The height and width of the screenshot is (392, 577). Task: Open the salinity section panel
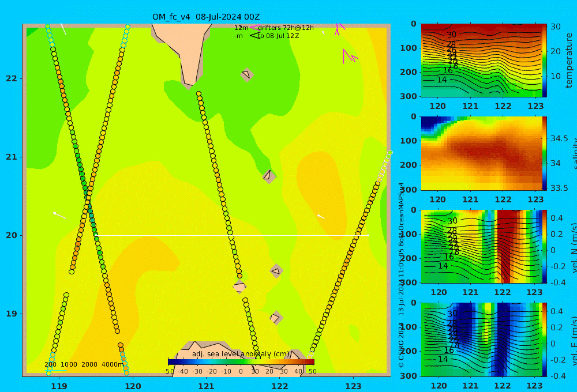482,153
